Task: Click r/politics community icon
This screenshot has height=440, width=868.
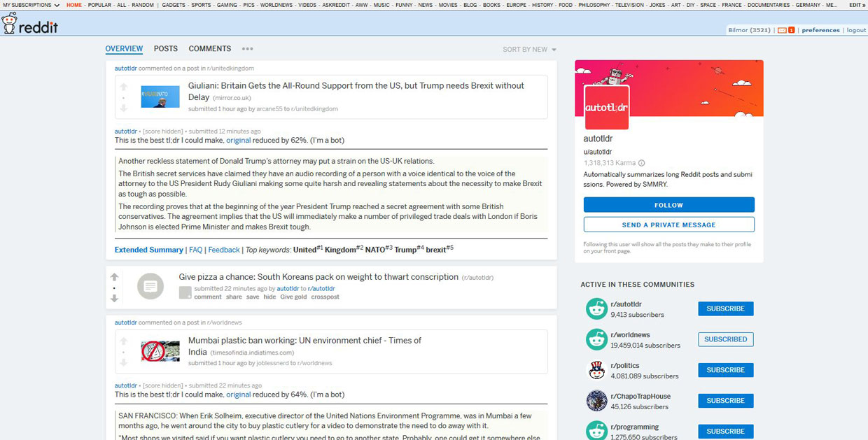Action: [596, 370]
